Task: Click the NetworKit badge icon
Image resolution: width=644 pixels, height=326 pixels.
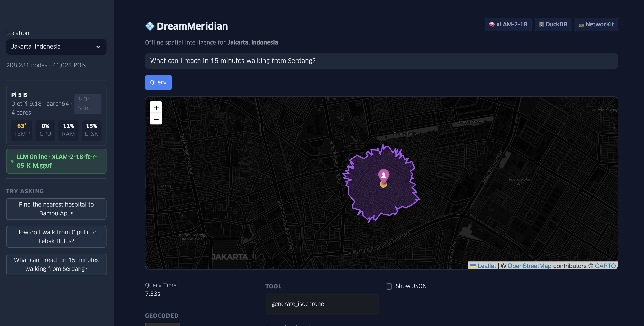Action: pyautogui.click(x=581, y=25)
